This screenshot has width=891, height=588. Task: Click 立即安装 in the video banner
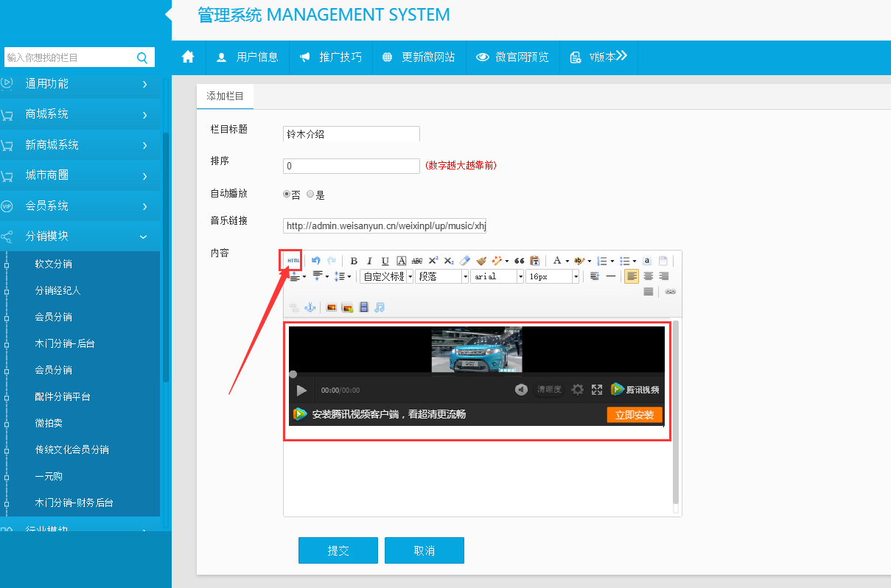click(x=635, y=415)
